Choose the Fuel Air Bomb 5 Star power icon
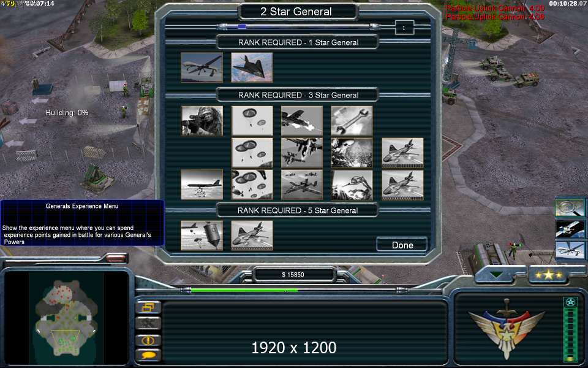Screen dimensions: 588x368 [x=202, y=236]
